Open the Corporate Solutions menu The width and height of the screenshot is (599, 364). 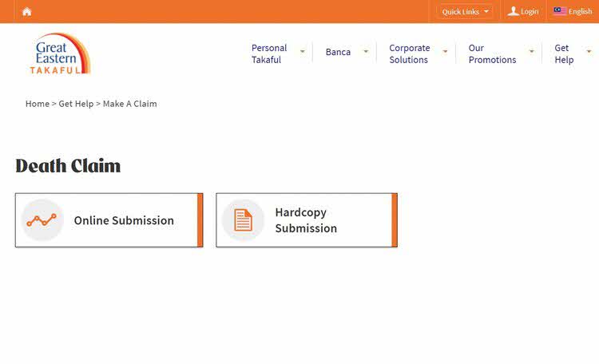[x=409, y=53]
